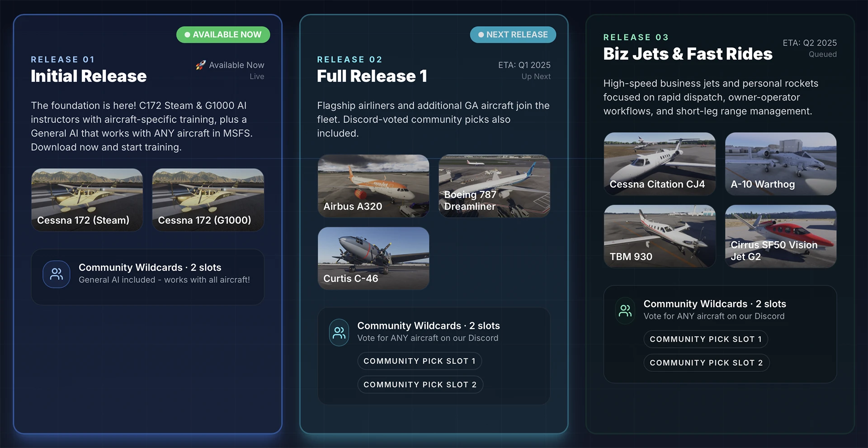Select the Airbus A320 aircraft card
The width and height of the screenshot is (868, 448).
pyautogui.click(x=373, y=186)
